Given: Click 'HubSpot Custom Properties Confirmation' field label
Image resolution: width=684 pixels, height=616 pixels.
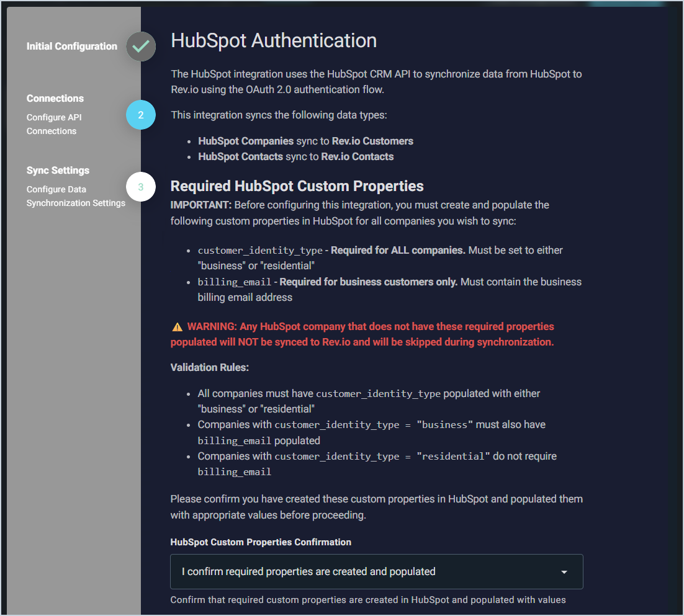Looking at the screenshot, I should click(261, 542).
